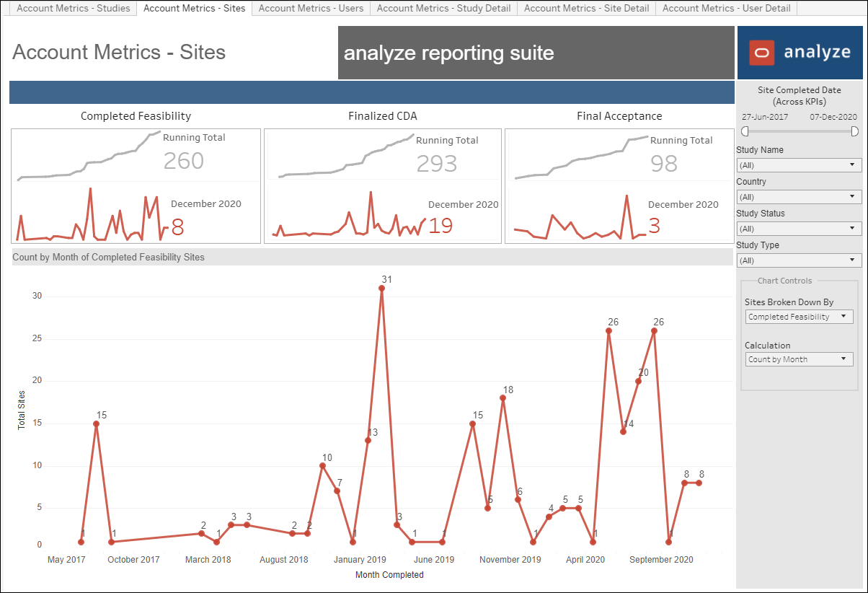Switch to Account Metrics - Users tab

point(311,9)
